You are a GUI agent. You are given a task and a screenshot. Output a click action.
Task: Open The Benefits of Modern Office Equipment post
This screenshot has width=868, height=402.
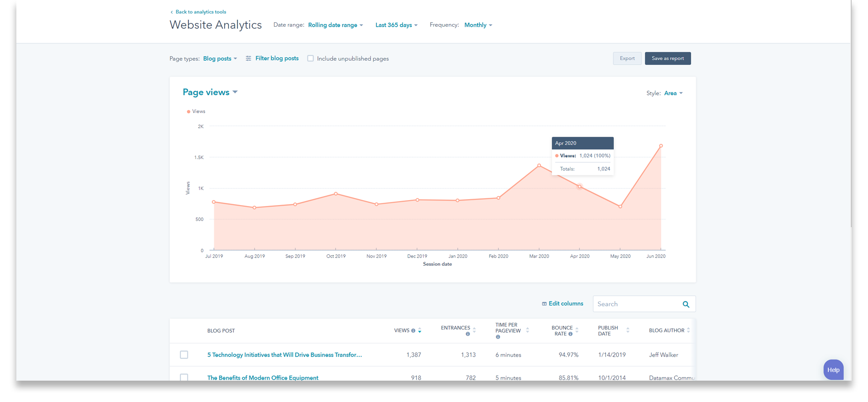(x=263, y=378)
